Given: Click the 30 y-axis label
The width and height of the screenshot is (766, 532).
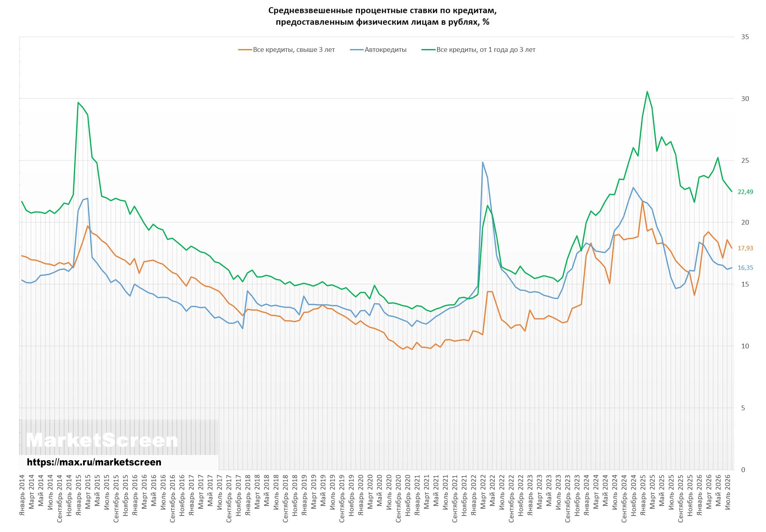Looking at the screenshot, I should (x=745, y=99).
